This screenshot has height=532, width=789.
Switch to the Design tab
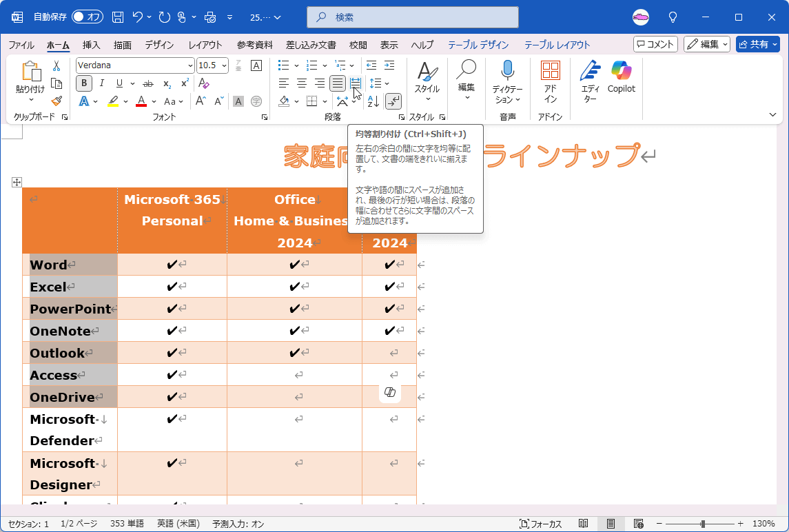coord(159,45)
